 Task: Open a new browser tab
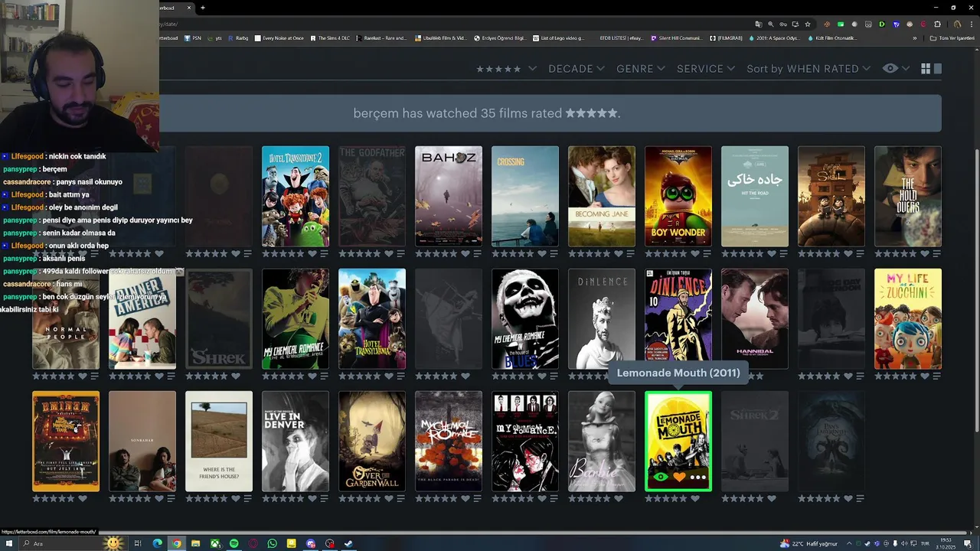pos(203,8)
